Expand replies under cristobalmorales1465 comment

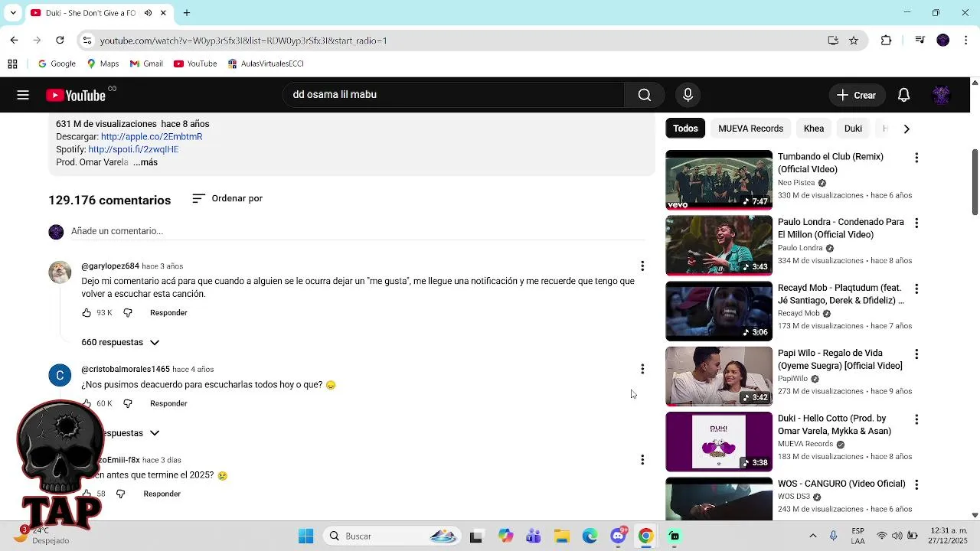133,433
